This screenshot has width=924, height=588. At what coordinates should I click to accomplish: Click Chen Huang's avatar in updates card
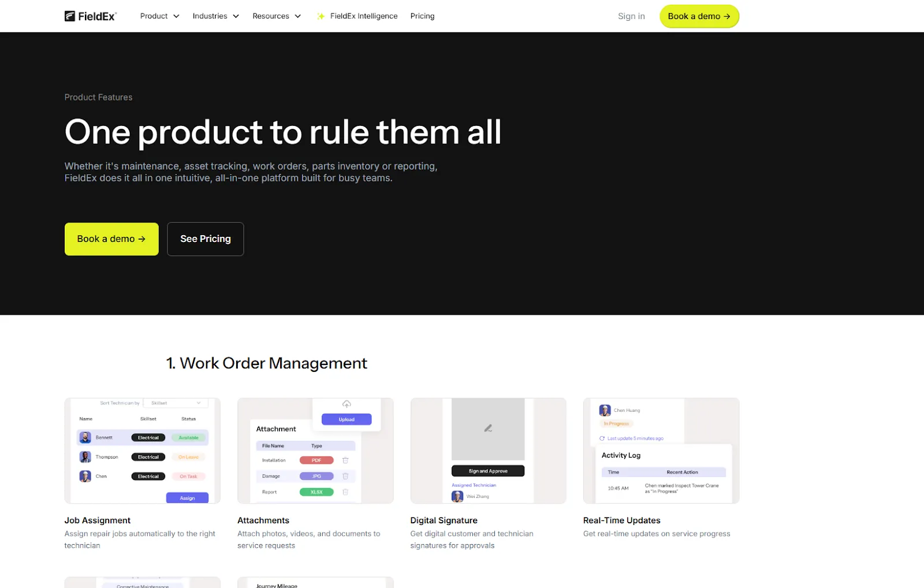(x=605, y=411)
